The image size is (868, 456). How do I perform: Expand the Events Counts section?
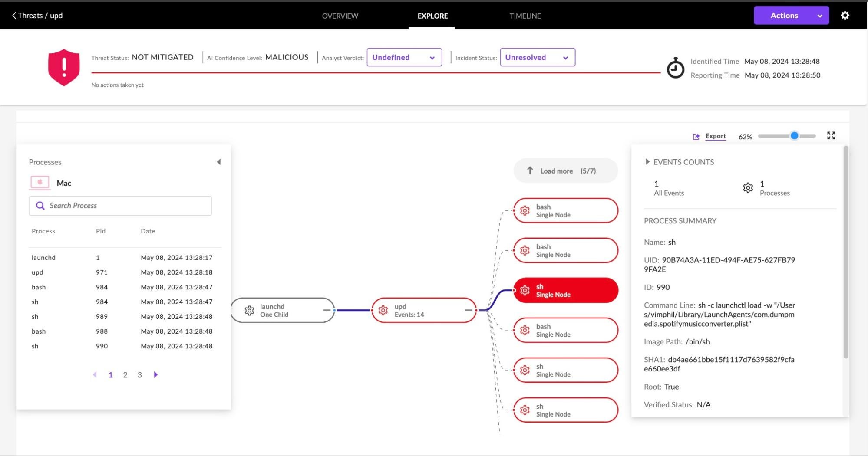tap(647, 162)
